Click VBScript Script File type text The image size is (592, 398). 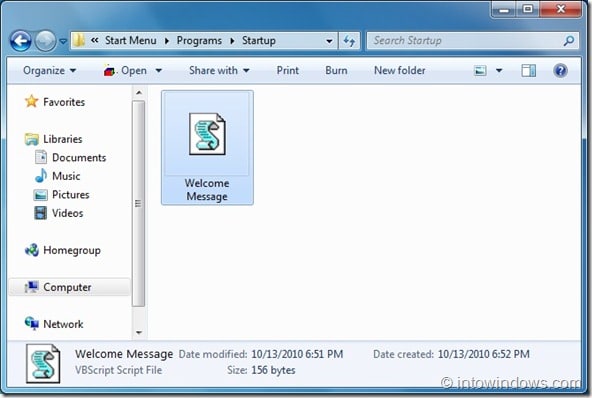click(119, 370)
